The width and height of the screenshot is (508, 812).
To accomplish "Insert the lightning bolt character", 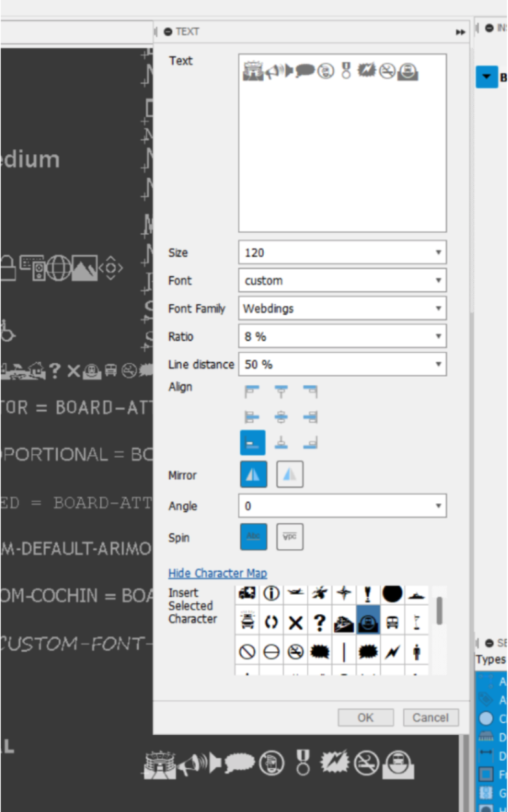I will (392, 651).
